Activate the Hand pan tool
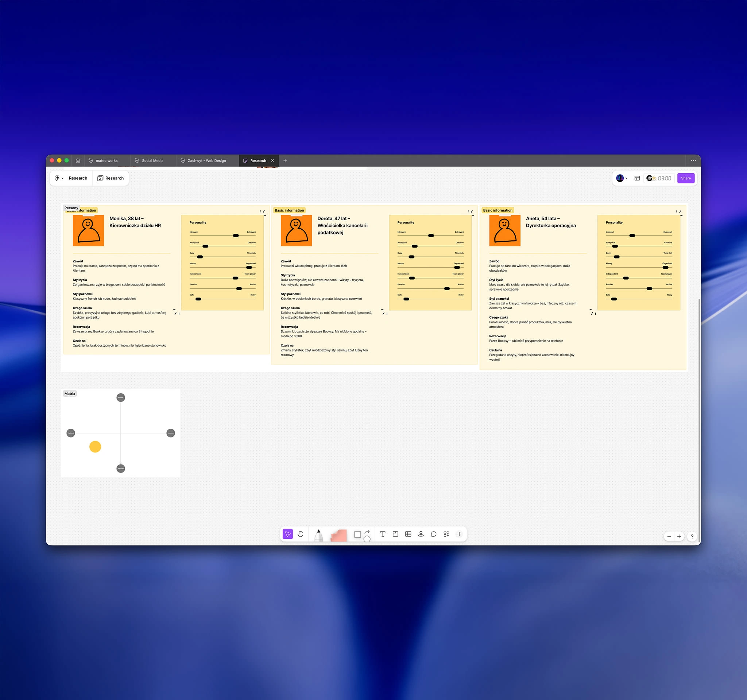Screen dimensions: 747x700 [x=301, y=534]
